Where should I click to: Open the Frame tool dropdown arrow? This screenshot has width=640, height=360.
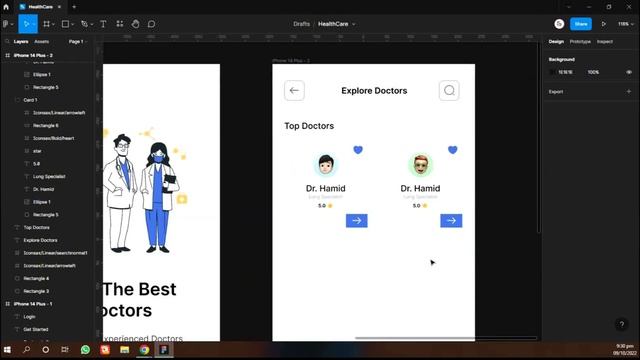pyautogui.click(x=53, y=24)
